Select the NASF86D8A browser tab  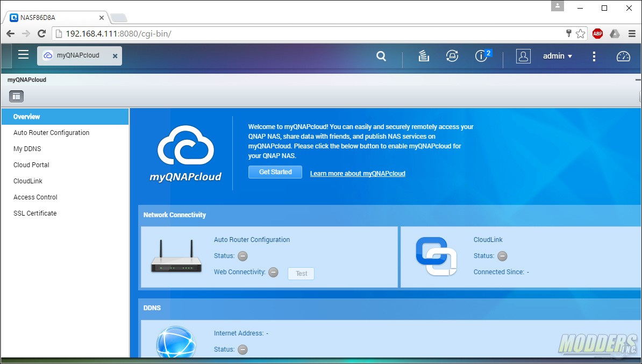coord(56,18)
